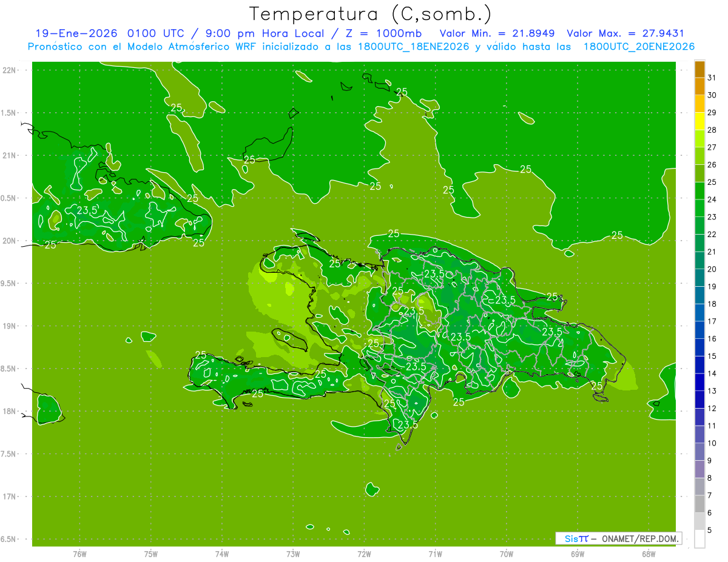The width and height of the screenshot is (728, 562).
Task: Click the colorbar swatch between 30 and 31
Action: 699,86
